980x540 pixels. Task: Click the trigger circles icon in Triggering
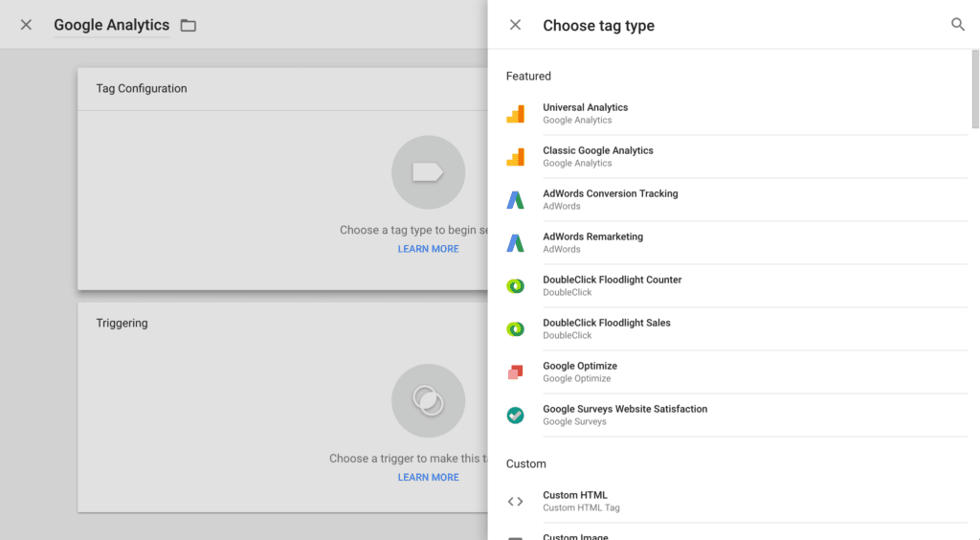point(428,400)
